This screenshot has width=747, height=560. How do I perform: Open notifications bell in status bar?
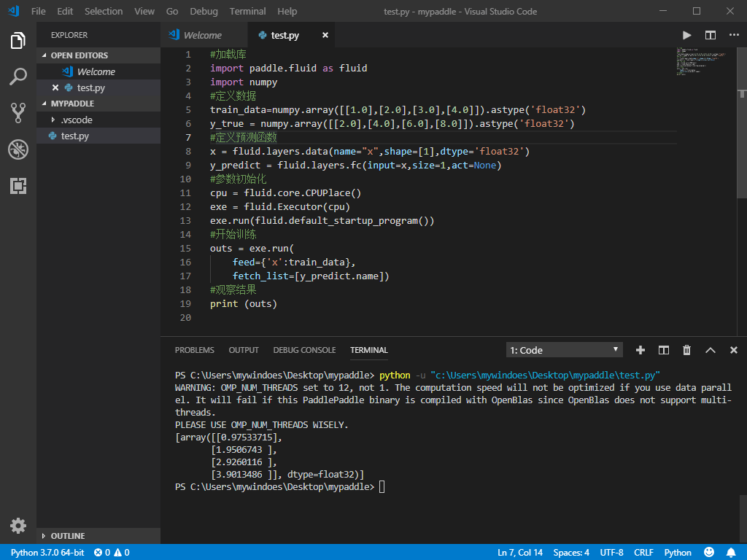point(731,553)
